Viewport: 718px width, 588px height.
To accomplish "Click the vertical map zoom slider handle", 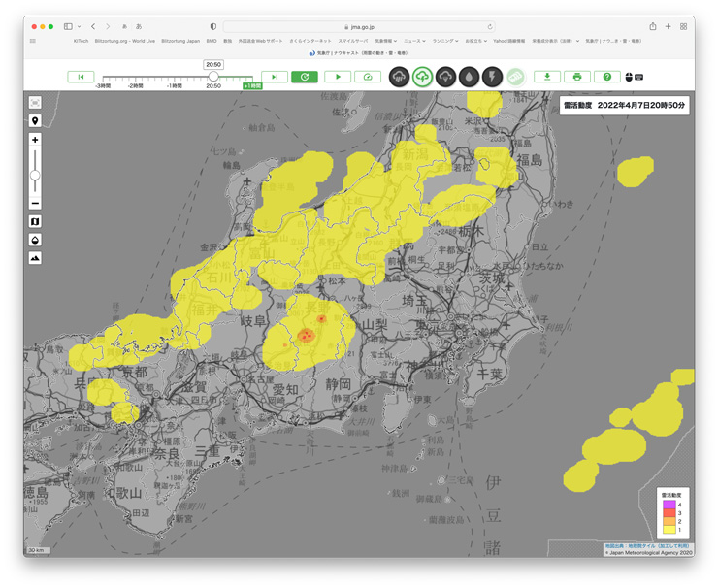I will point(35,175).
